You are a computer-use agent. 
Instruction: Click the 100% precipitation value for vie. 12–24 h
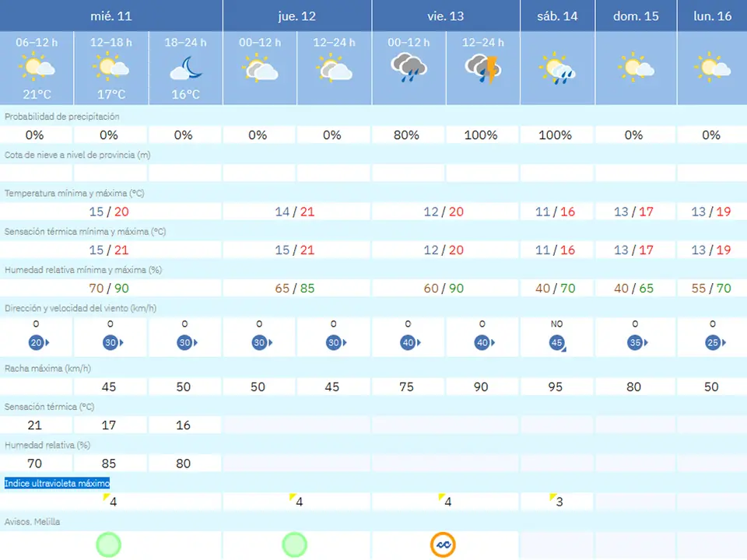click(481, 135)
